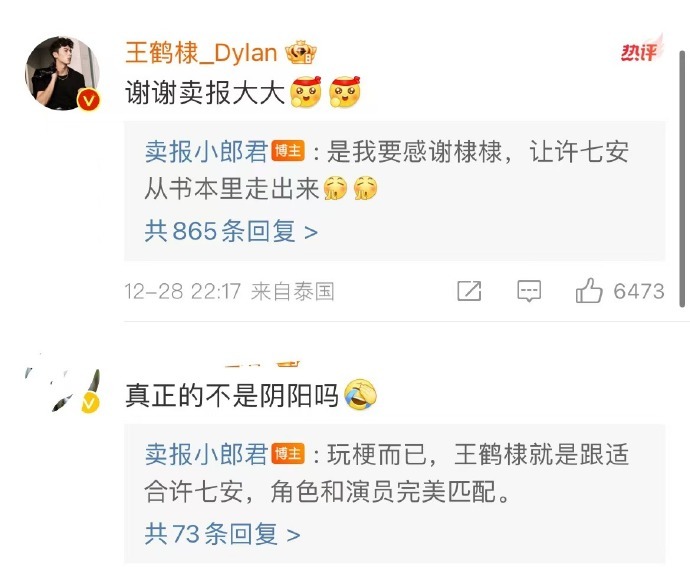Viewport: 690px width, 574px height.
Task: Tap the 12-28 22:17 来自泰国 timestamp
Action: [229, 291]
